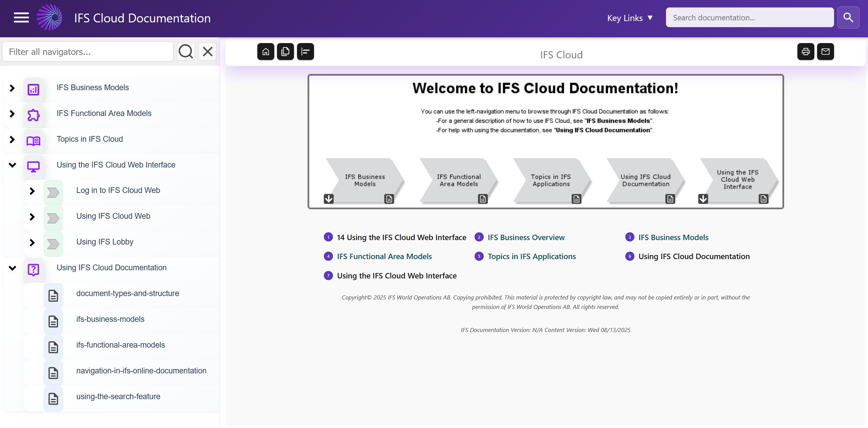Viewport: 868px width, 428px height.
Task: Open the hamburger navigation menu
Action: pos(21,17)
